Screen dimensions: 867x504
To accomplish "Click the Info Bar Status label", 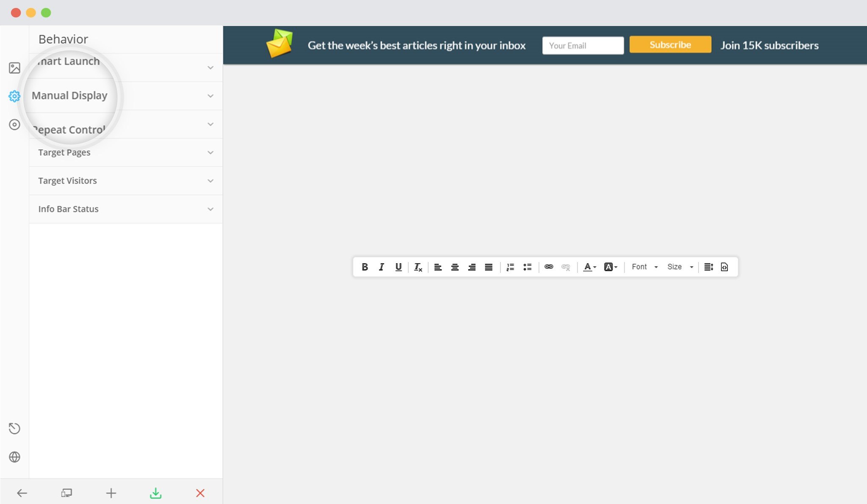I will pos(68,209).
